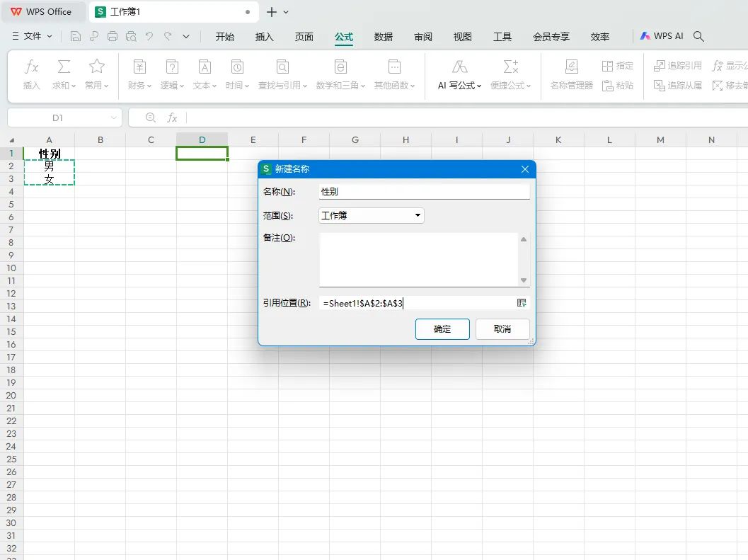The image size is (748, 560).
Task: Expand the new-tab dropdown chevron
Action: 286,13
